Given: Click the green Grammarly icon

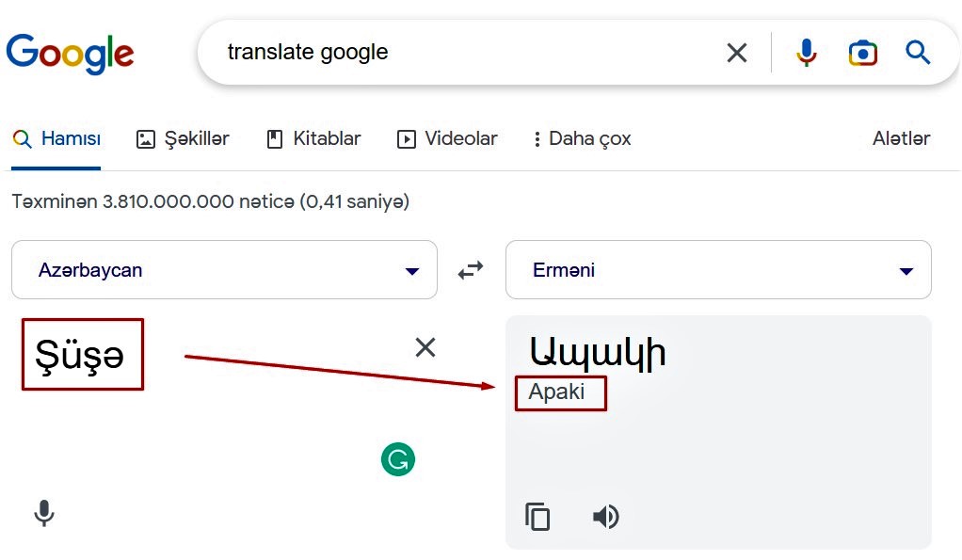Looking at the screenshot, I should tap(397, 458).
